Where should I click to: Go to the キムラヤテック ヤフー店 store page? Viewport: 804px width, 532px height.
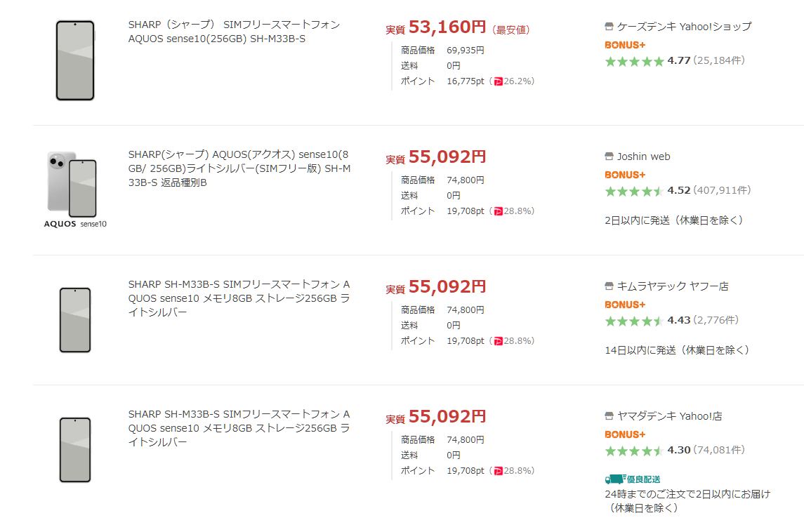click(x=673, y=286)
